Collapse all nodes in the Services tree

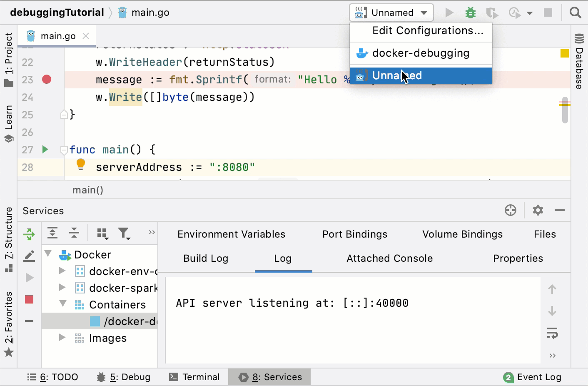(x=74, y=233)
